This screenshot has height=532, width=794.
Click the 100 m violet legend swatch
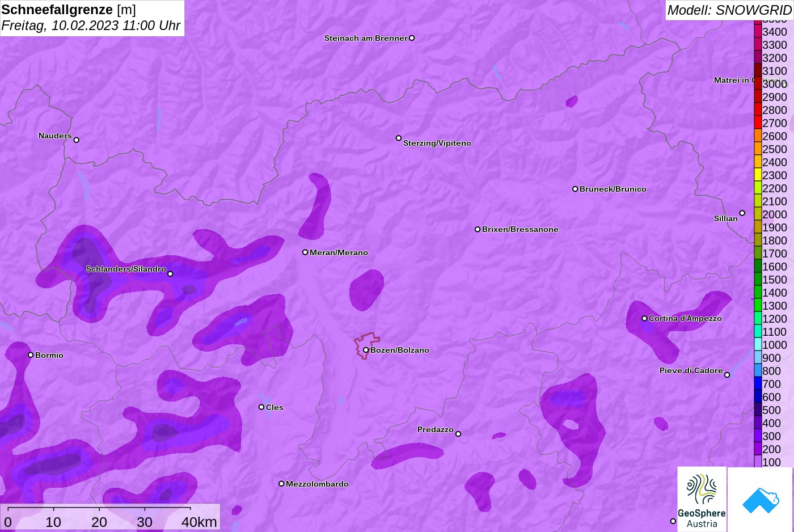[x=758, y=462]
